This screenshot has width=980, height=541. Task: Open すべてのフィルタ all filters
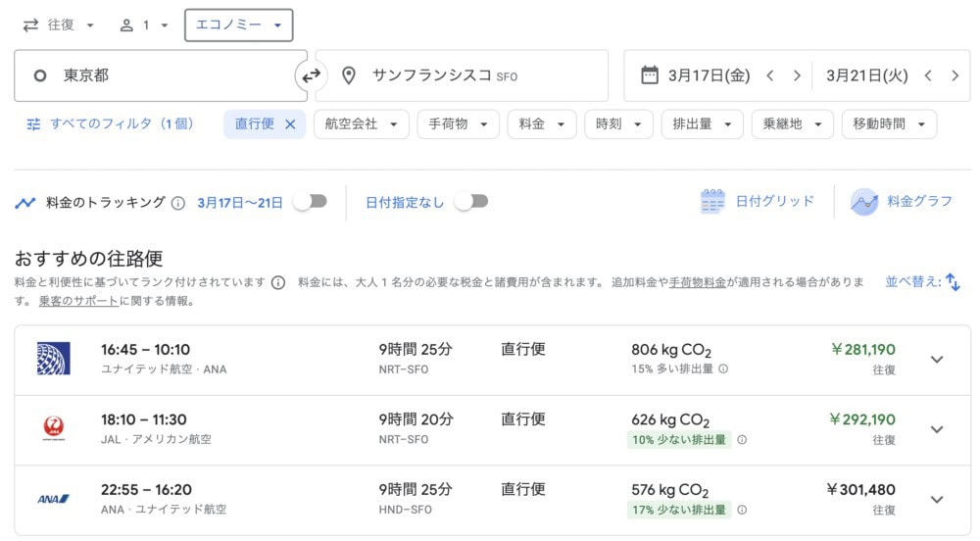(110, 123)
